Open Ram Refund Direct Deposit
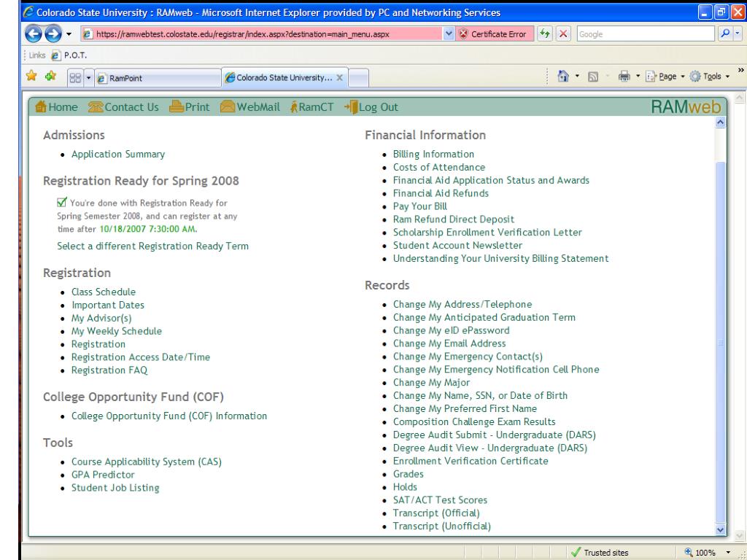747x560 pixels. coord(454,219)
